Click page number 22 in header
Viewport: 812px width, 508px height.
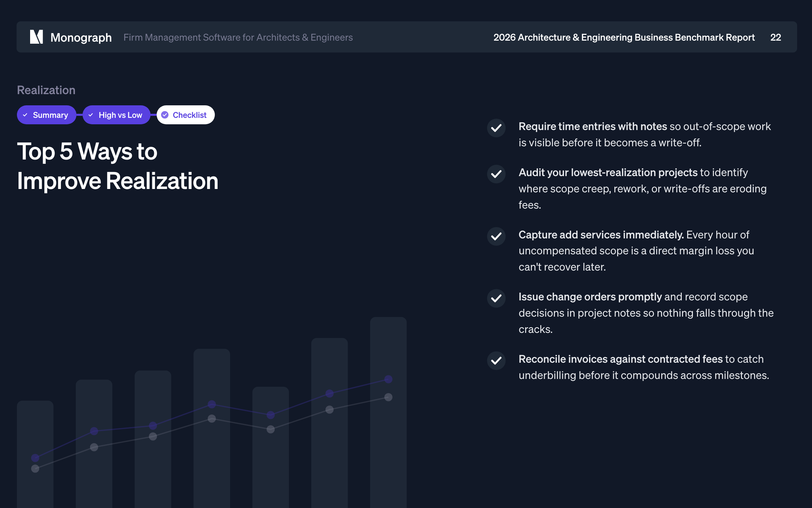[x=775, y=37]
